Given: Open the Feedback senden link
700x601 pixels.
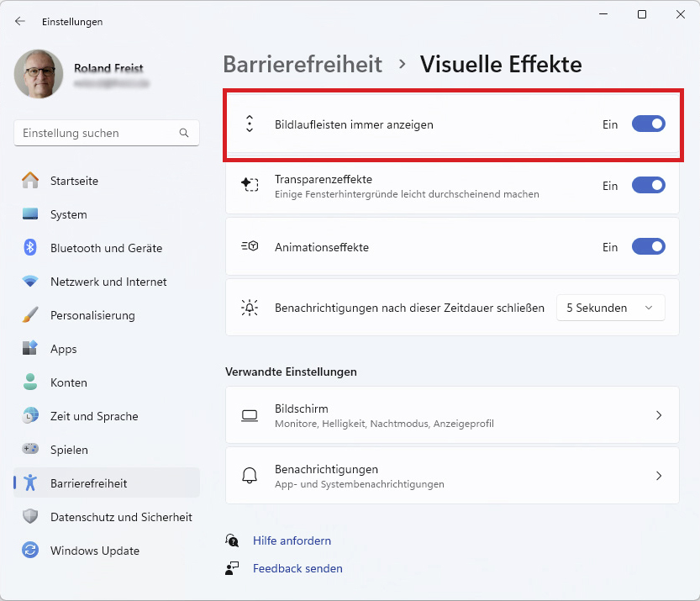Looking at the screenshot, I should [297, 568].
